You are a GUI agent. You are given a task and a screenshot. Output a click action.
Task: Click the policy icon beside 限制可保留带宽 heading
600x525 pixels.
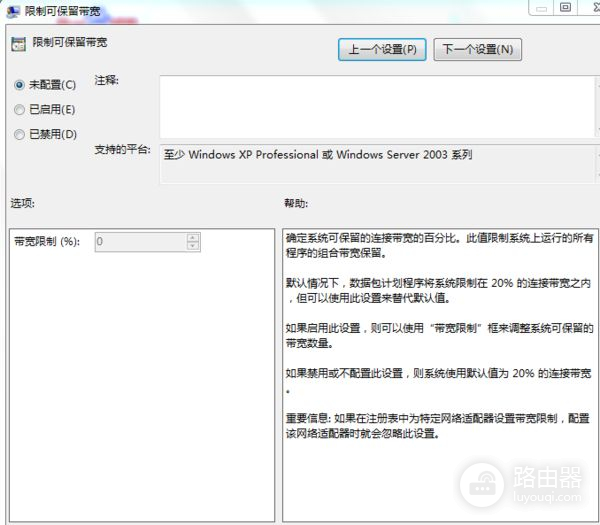tap(18, 44)
